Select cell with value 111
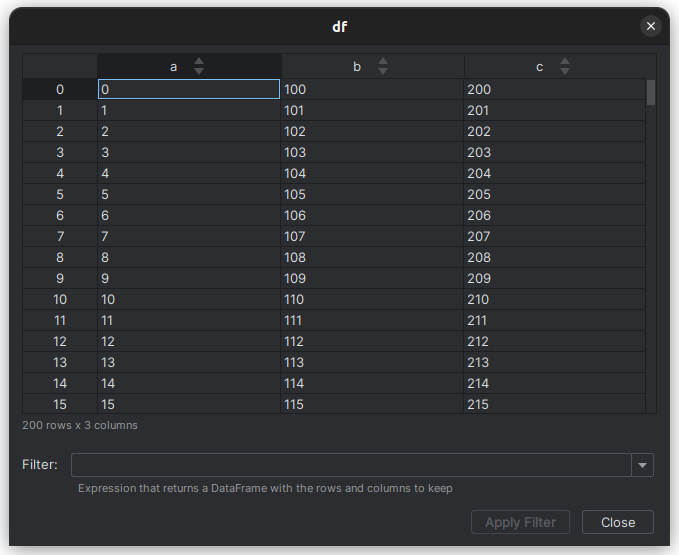Screen dimensions: 679x555 [372, 320]
